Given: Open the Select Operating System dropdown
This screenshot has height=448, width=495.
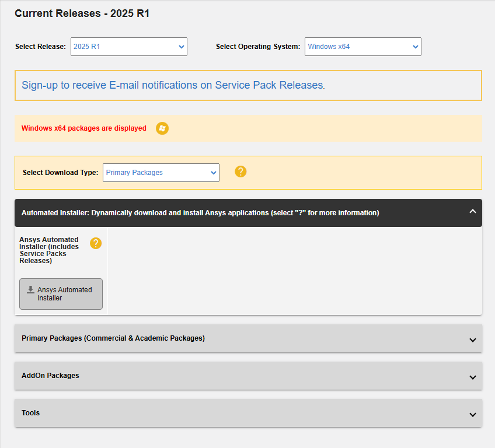Looking at the screenshot, I should click(x=362, y=47).
